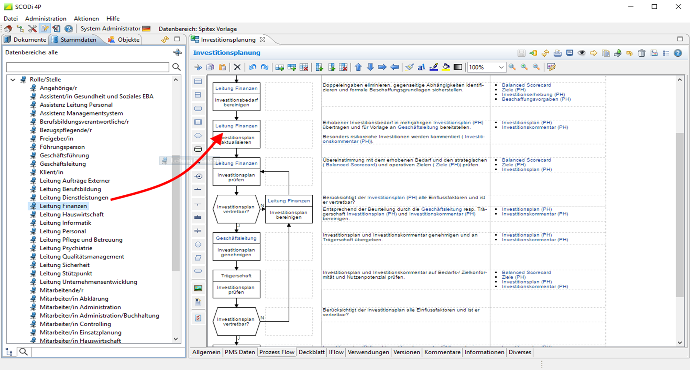
Task: Select Leitung Informatik in the role tree
Action: point(65,223)
